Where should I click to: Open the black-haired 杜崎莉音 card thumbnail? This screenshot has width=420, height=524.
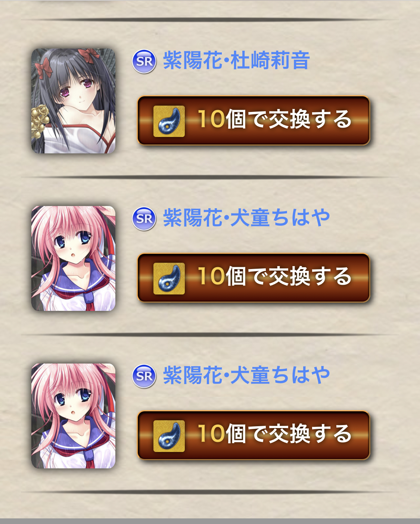point(74,101)
